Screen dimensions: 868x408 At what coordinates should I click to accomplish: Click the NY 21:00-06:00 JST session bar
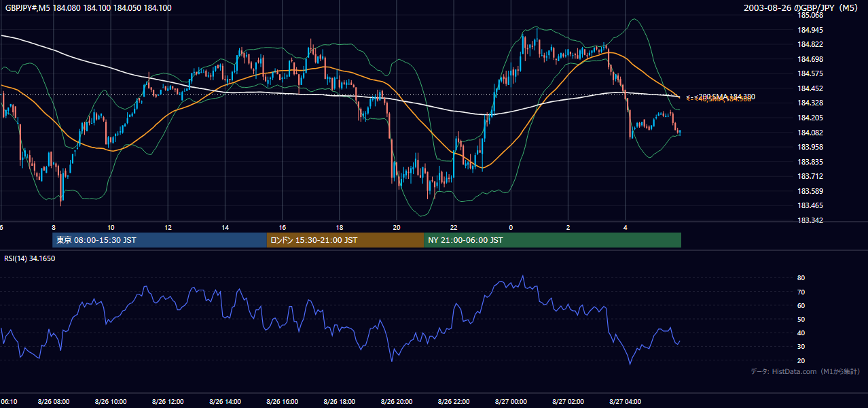coord(552,240)
